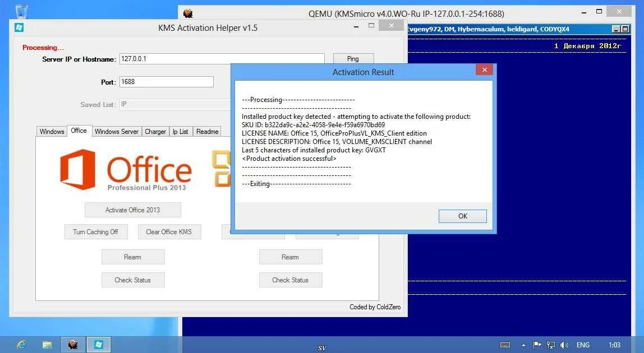Viewport: 644px width, 353px height.
Task: Switch to KMS Activation Helper taskbar icon
Action: [99, 345]
